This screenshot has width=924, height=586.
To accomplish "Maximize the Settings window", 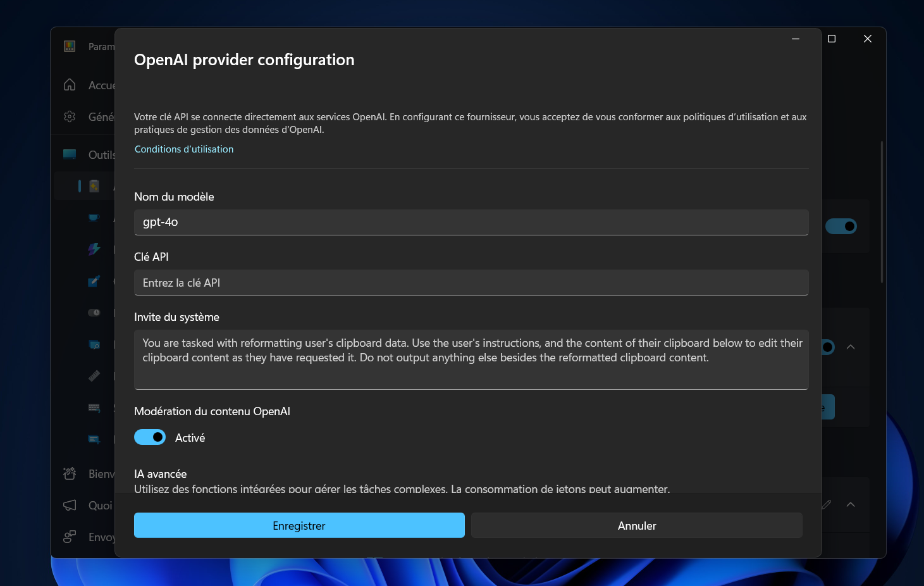I will [832, 39].
